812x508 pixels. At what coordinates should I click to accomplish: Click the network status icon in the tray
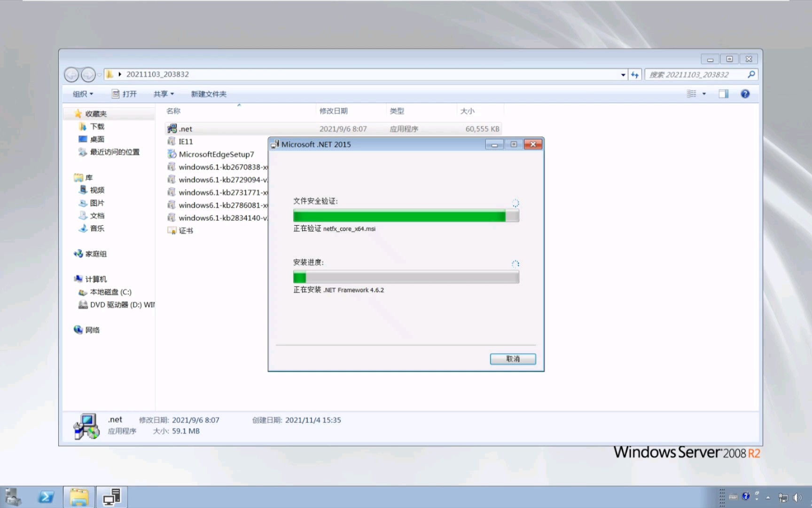point(782,497)
